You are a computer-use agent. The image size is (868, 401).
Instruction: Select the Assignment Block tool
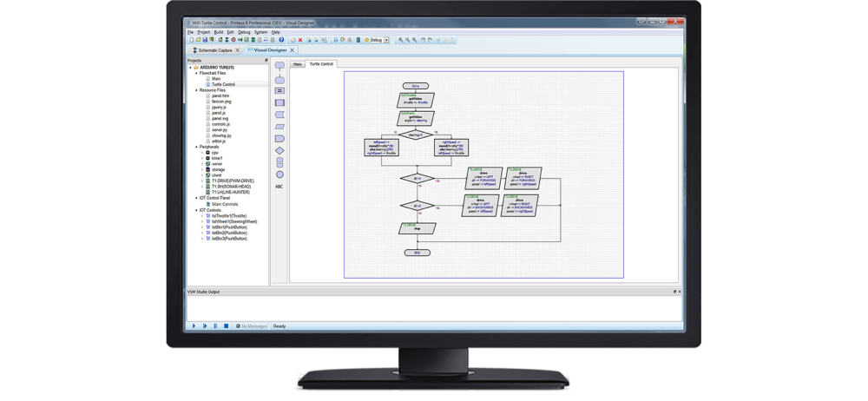[279, 91]
